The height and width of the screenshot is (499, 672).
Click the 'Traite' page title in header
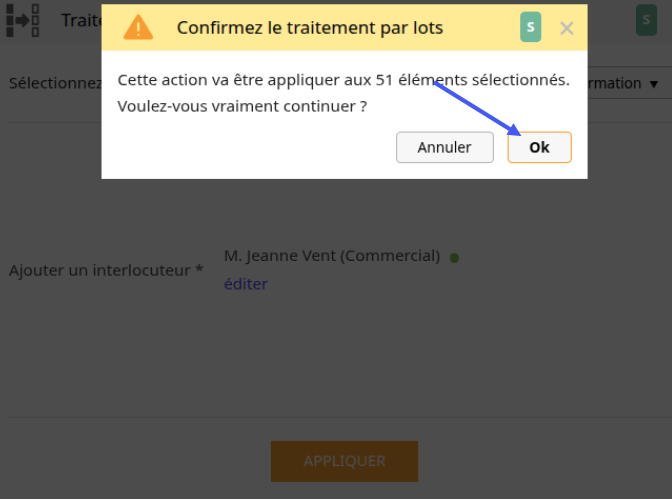[81, 20]
